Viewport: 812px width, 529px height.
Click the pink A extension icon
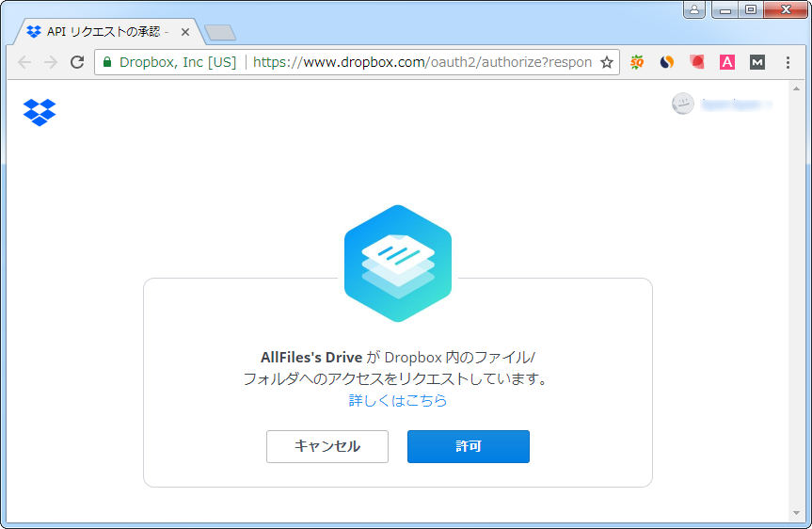727,63
